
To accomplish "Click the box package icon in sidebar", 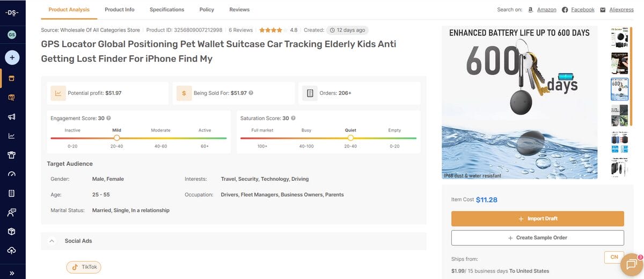I will pos(12,231).
